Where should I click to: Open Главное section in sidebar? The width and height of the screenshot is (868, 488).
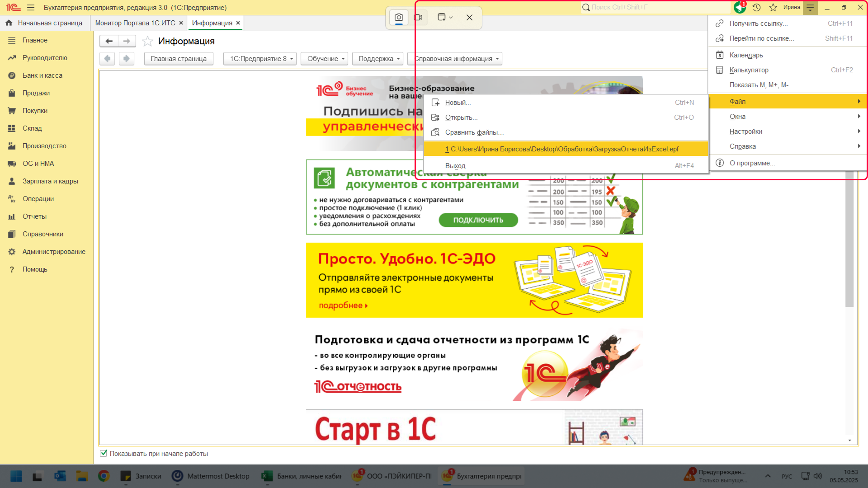click(47, 40)
